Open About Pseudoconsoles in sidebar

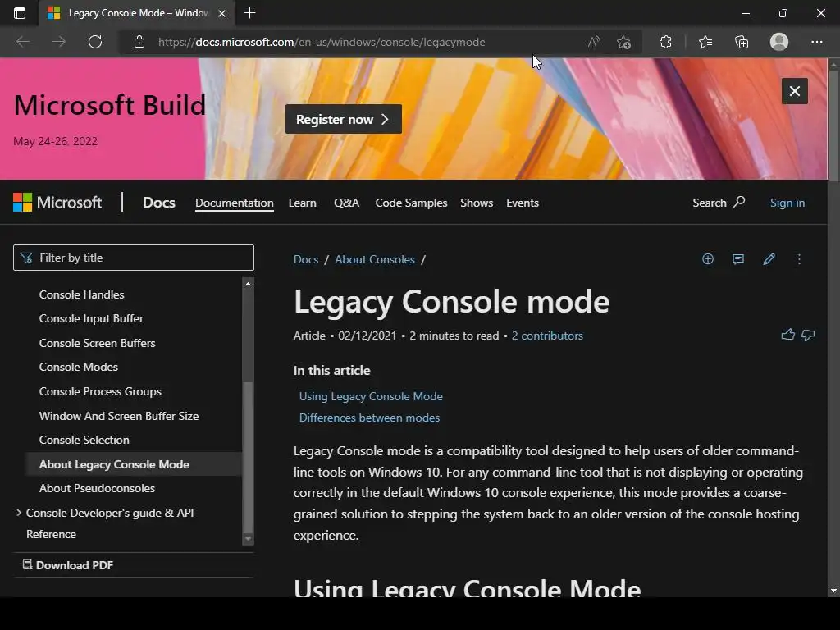(x=97, y=489)
